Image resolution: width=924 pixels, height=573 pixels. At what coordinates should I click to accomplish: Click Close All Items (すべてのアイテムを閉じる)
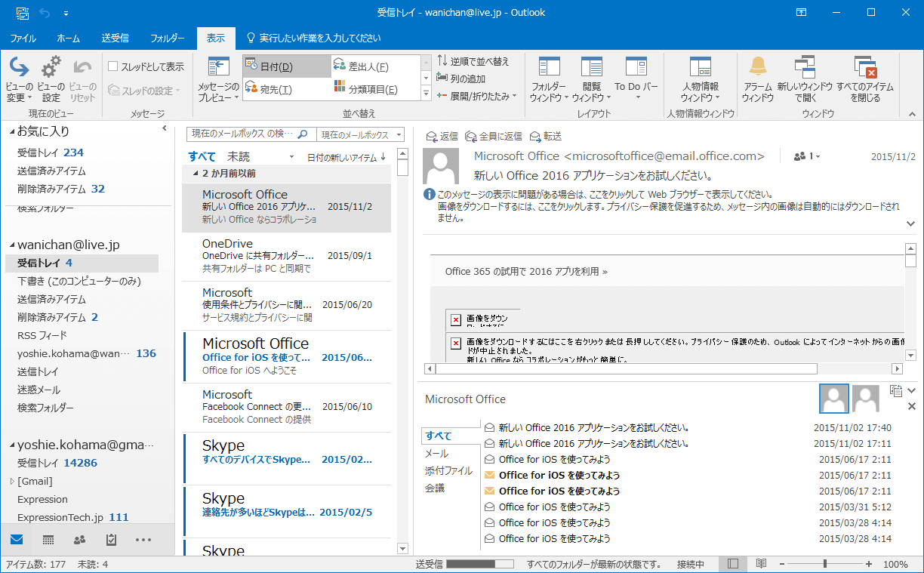tap(864, 79)
